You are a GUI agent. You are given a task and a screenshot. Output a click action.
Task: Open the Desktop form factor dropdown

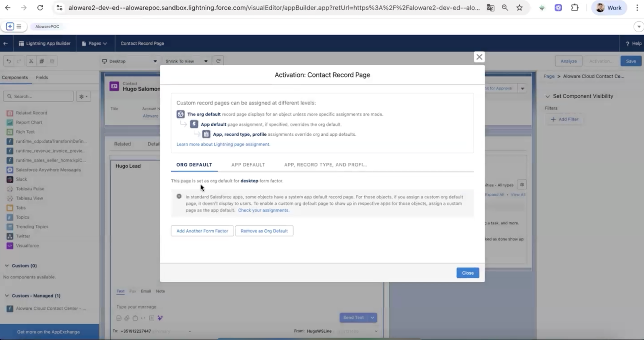(129, 61)
